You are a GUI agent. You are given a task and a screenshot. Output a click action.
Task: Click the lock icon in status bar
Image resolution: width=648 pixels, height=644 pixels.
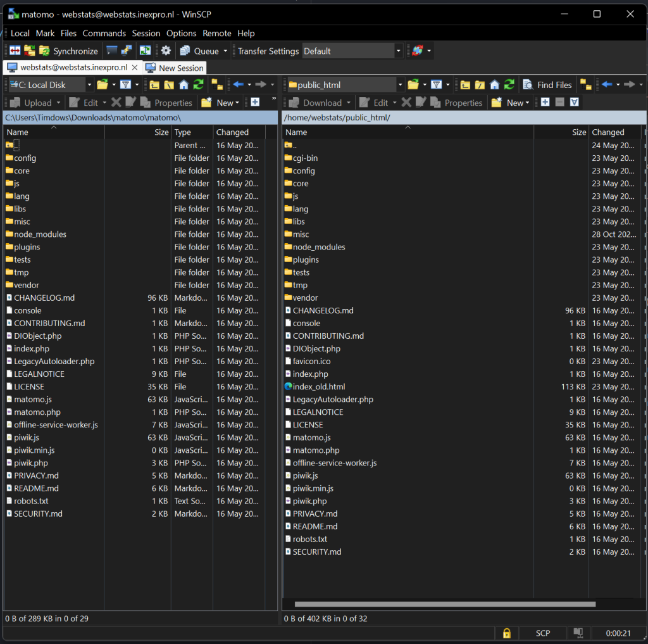(507, 633)
